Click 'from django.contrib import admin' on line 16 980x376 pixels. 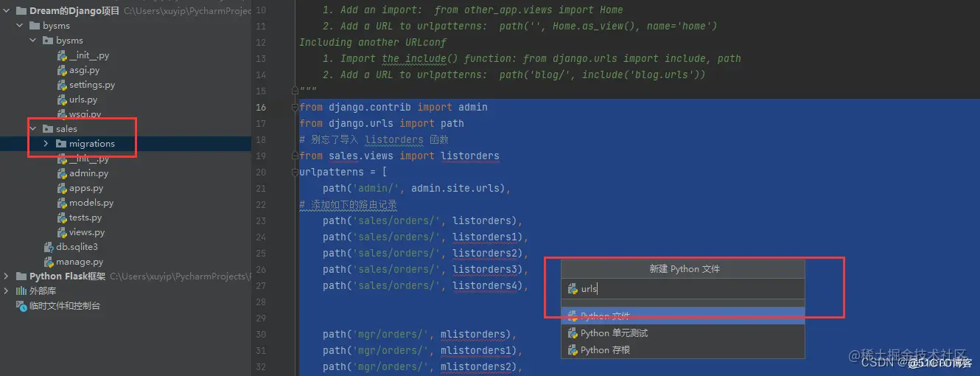(x=393, y=107)
